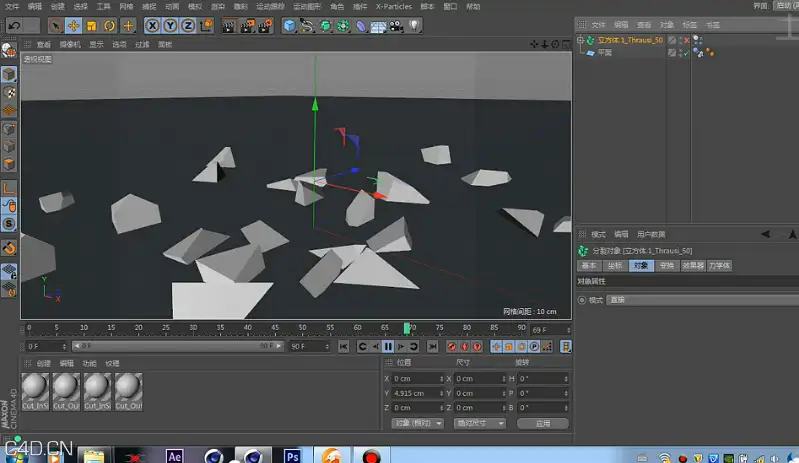Toggle the X axis lock
The width and height of the screenshot is (799, 463).
(x=152, y=25)
